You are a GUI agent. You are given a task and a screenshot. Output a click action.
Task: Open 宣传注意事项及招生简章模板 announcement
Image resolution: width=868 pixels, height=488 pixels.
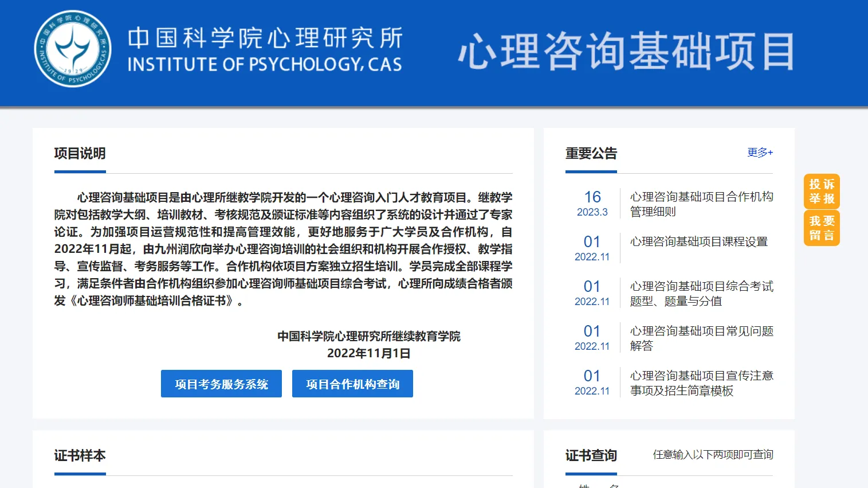[701, 383]
